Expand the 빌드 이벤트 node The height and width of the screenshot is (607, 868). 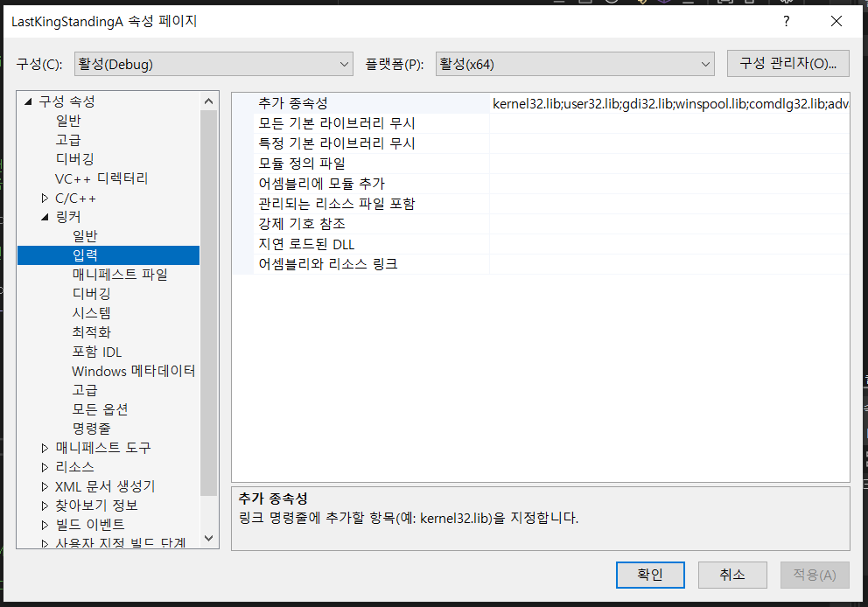pyautogui.click(x=45, y=525)
